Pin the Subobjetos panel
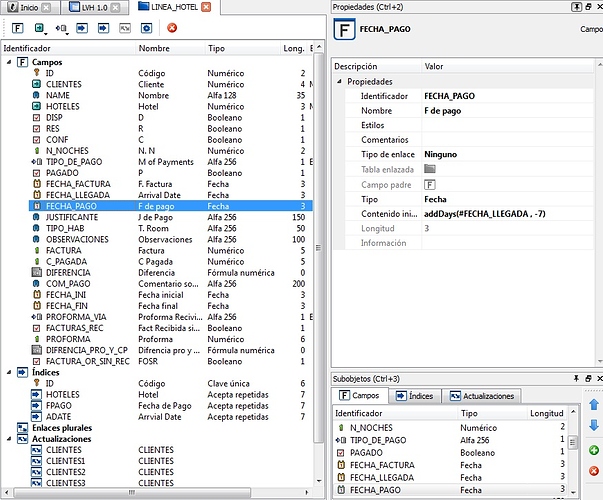The height and width of the screenshot is (500, 603). pos(576,379)
